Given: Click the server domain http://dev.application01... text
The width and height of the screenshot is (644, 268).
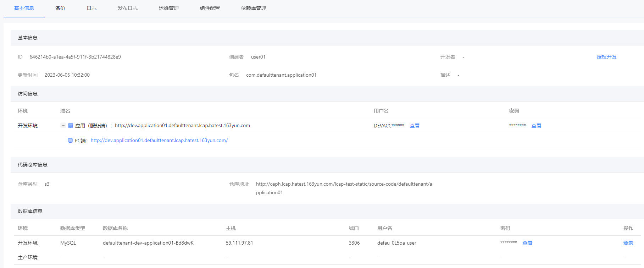Looking at the screenshot, I should pos(182,126).
